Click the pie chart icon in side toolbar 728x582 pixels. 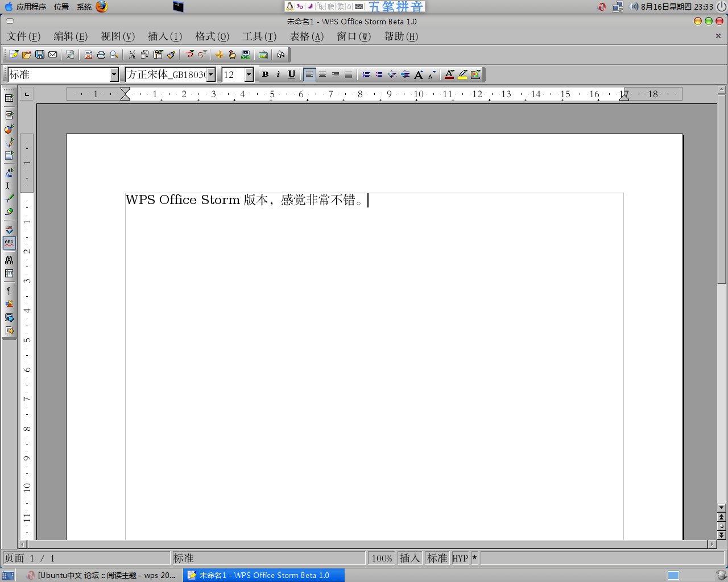9,129
